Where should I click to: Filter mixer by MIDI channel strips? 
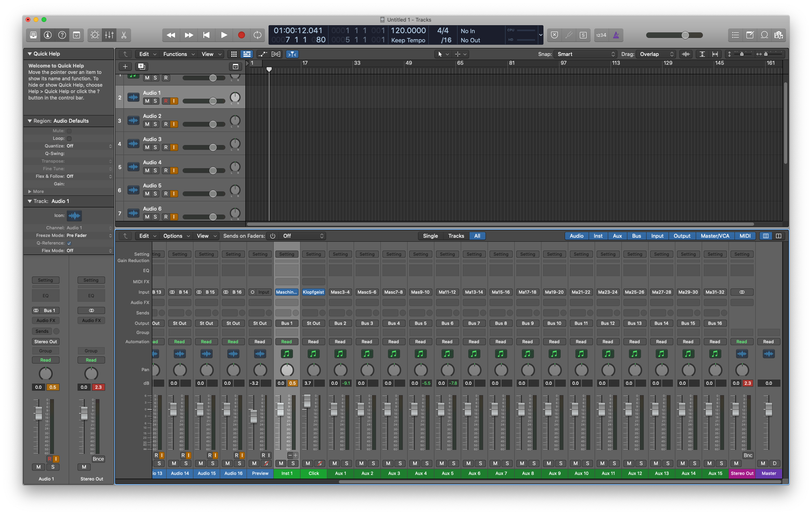pyautogui.click(x=745, y=236)
